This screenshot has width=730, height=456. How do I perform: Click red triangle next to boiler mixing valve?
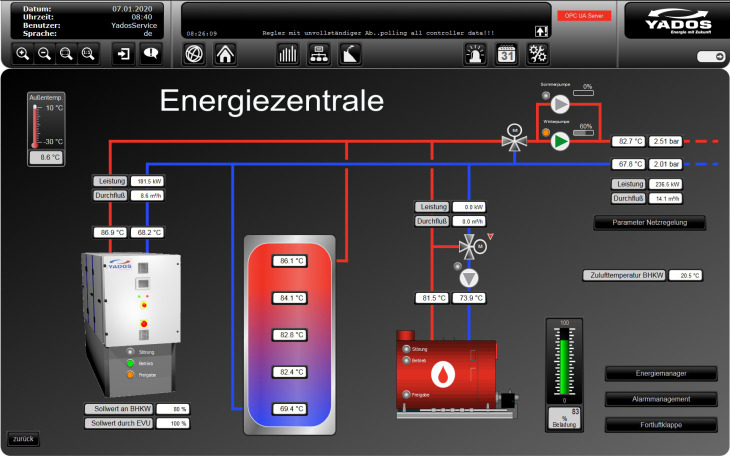click(x=490, y=236)
